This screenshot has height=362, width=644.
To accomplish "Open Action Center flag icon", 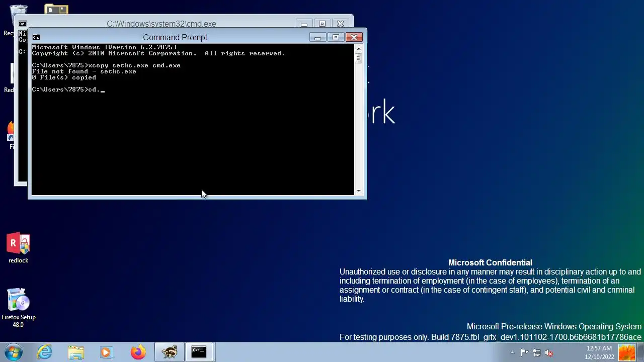I will point(524,353).
